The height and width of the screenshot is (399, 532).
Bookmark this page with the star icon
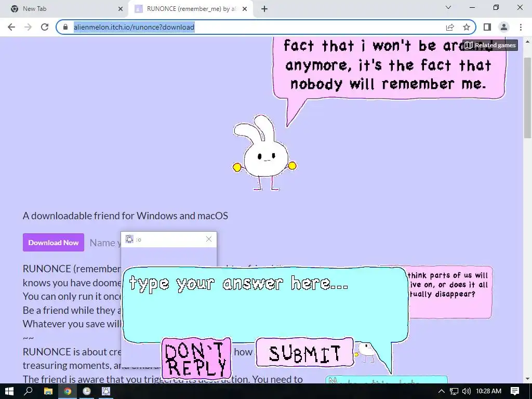pyautogui.click(x=467, y=27)
